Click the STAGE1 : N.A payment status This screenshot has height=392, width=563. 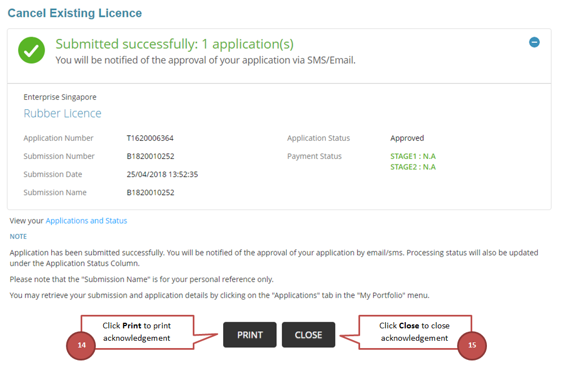[x=413, y=156]
